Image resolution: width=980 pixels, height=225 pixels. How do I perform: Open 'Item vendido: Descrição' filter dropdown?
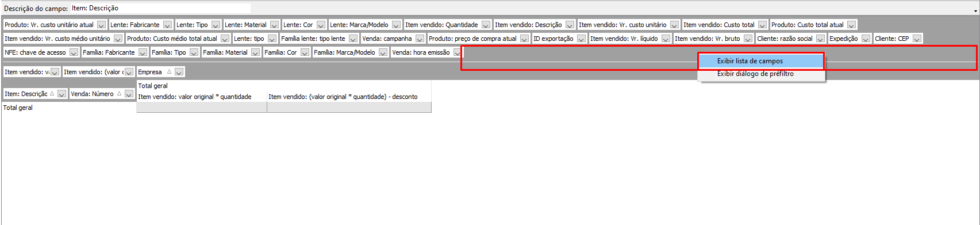coord(570,25)
